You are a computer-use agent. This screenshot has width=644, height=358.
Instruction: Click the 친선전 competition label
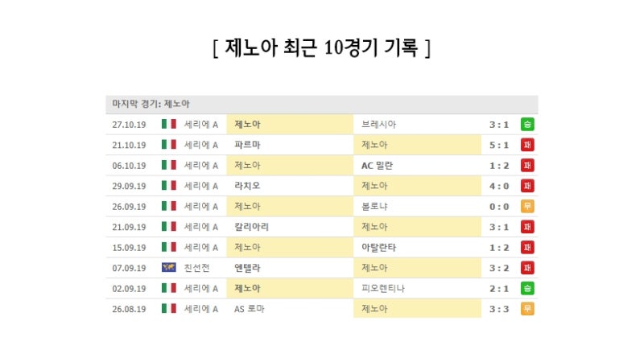pos(196,268)
